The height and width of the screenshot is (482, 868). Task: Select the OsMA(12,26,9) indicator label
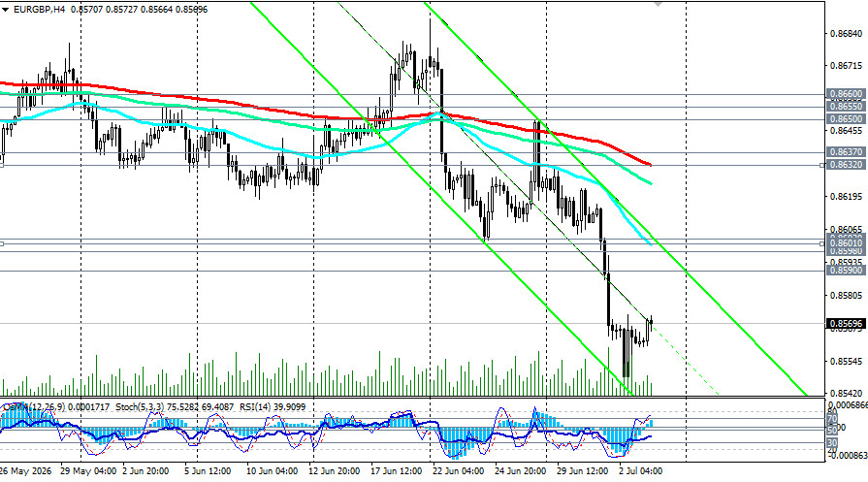coord(33,407)
